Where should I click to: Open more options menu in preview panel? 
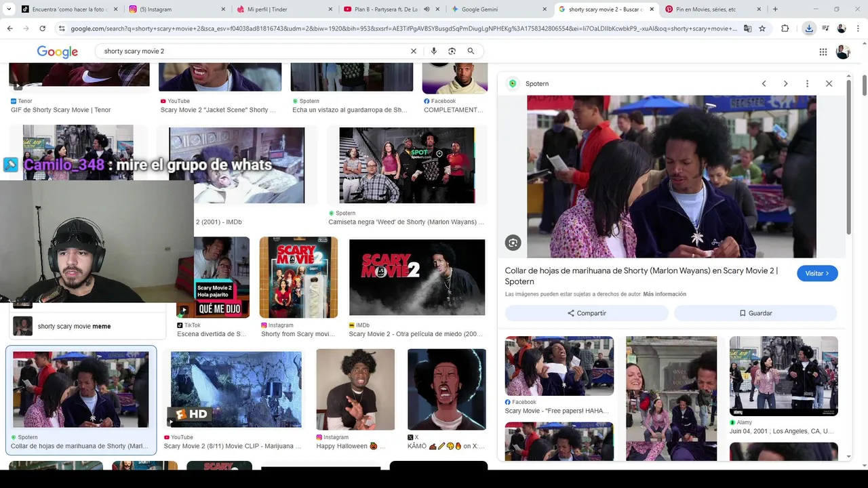pos(807,83)
